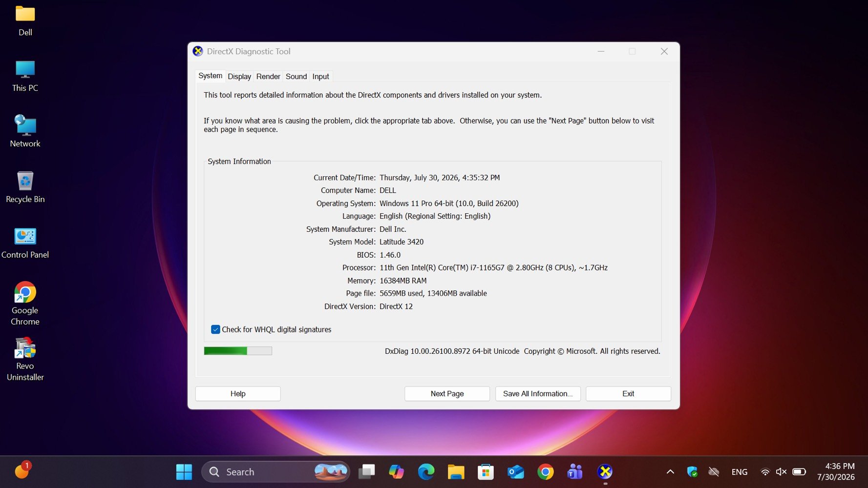Click the processor value 'i7-1165G7' line
This screenshot has width=868, height=488.
pos(493,268)
